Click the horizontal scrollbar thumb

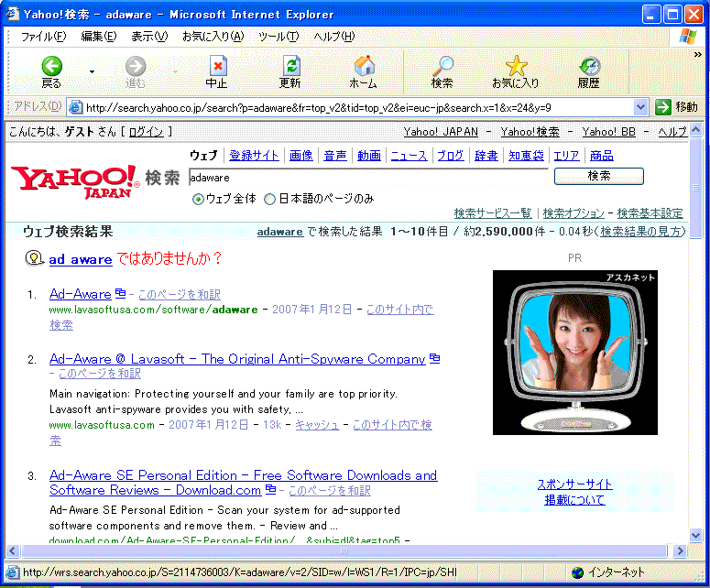pyautogui.click(x=344, y=550)
